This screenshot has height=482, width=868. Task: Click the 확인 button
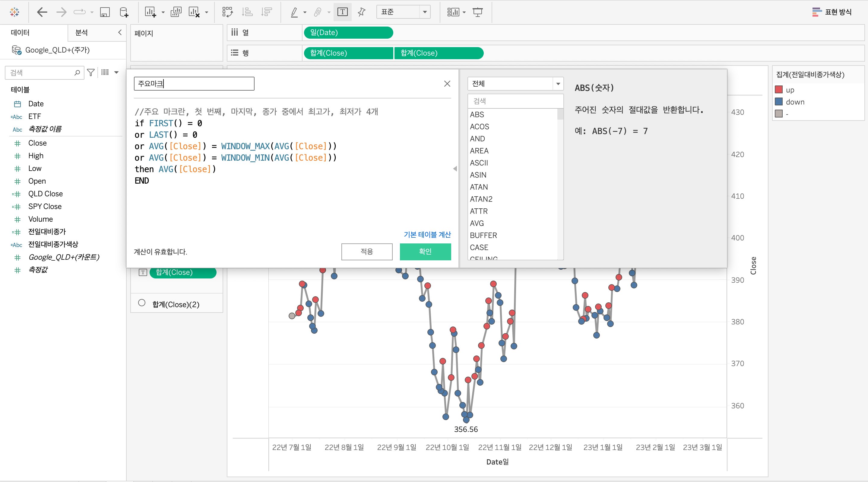pos(425,252)
